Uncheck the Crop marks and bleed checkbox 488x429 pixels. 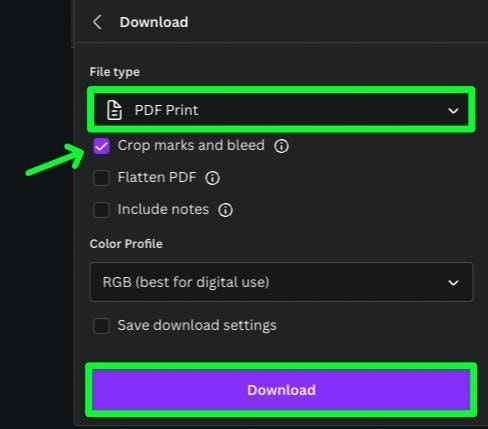(x=102, y=146)
